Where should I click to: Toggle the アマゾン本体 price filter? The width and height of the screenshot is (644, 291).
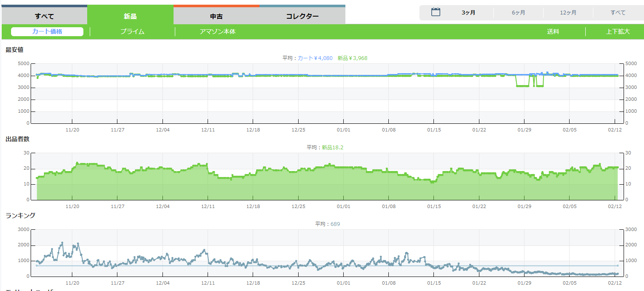click(217, 31)
